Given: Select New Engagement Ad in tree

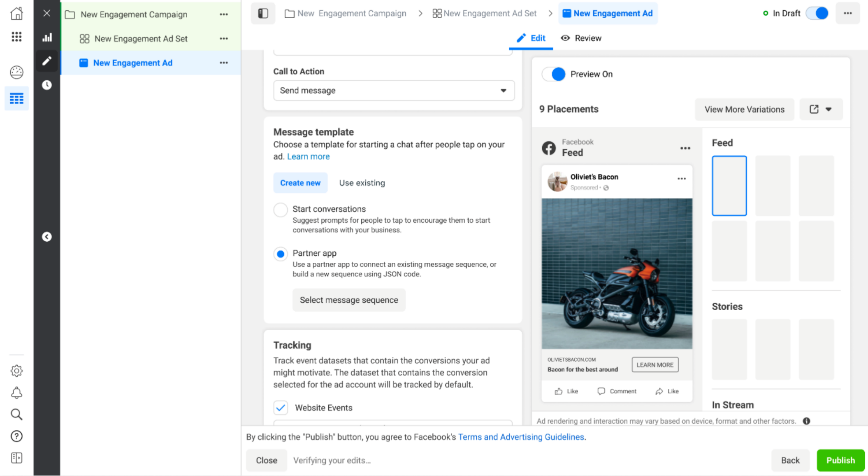Looking at the screenshot, I should 132,63.
